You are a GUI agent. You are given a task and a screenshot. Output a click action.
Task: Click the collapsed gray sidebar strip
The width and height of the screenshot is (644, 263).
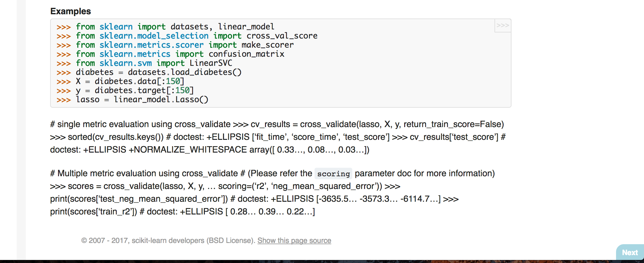pyautogui.click(x=21, y=130)
